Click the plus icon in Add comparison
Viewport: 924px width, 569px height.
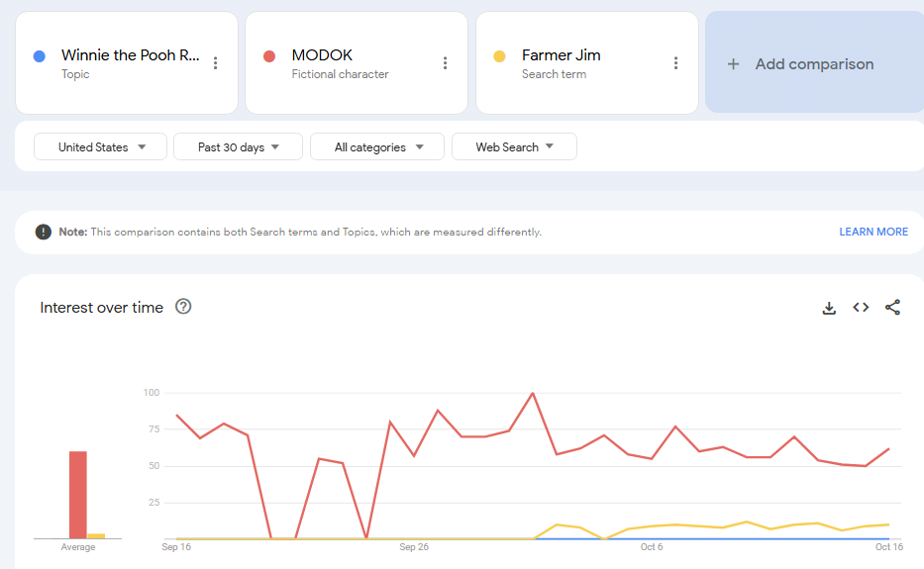pyautogui.click(x=733, y=64)
